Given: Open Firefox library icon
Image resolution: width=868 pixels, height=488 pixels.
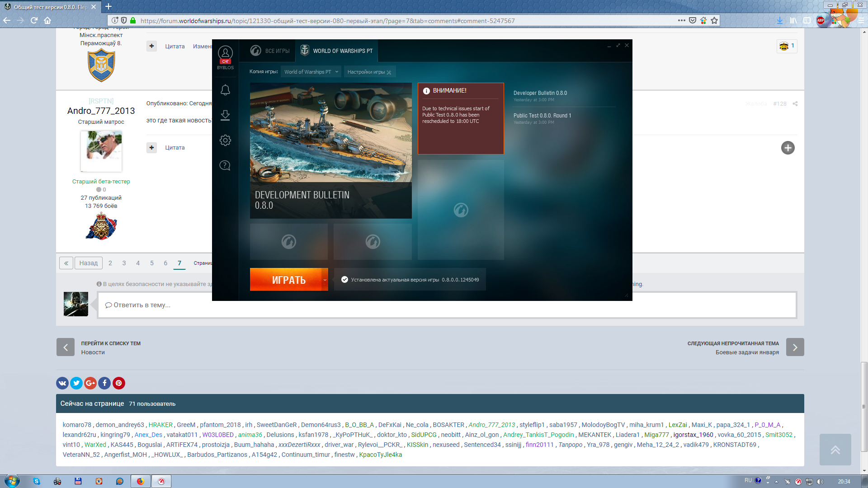Looking at the screenshot, I should (x=793, y=20).
